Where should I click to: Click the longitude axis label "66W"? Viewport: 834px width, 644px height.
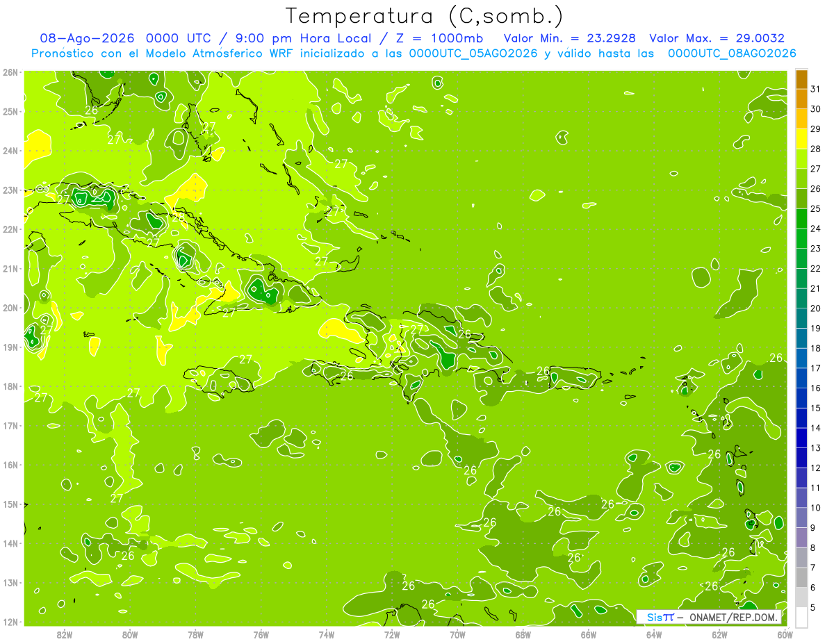[589, 634]
